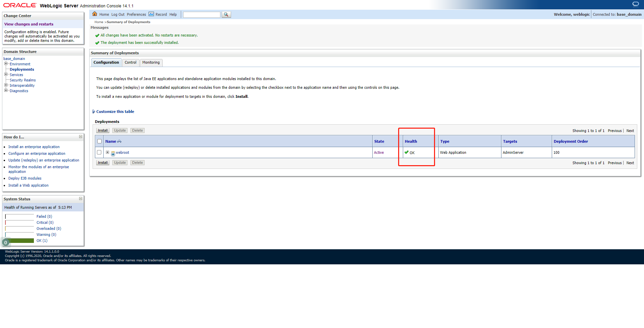
Task: Open Monitor the modules help link
Action: pos(39,169)
